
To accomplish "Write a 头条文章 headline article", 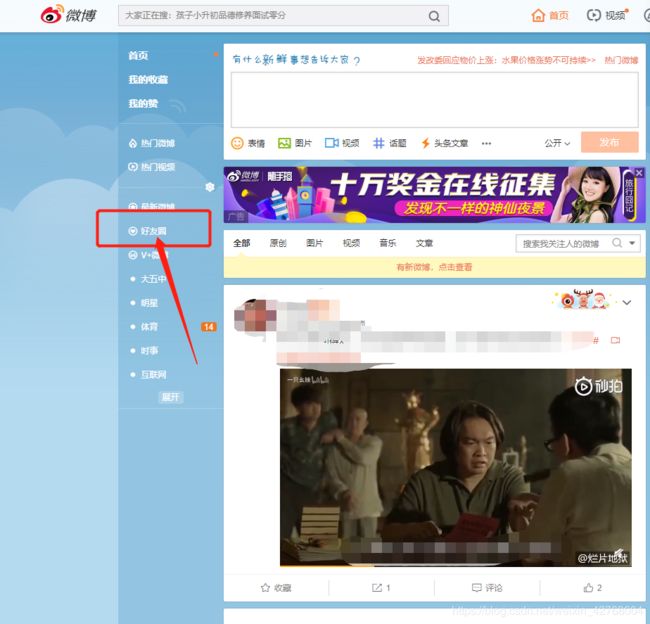I will (x=444, y=143).
